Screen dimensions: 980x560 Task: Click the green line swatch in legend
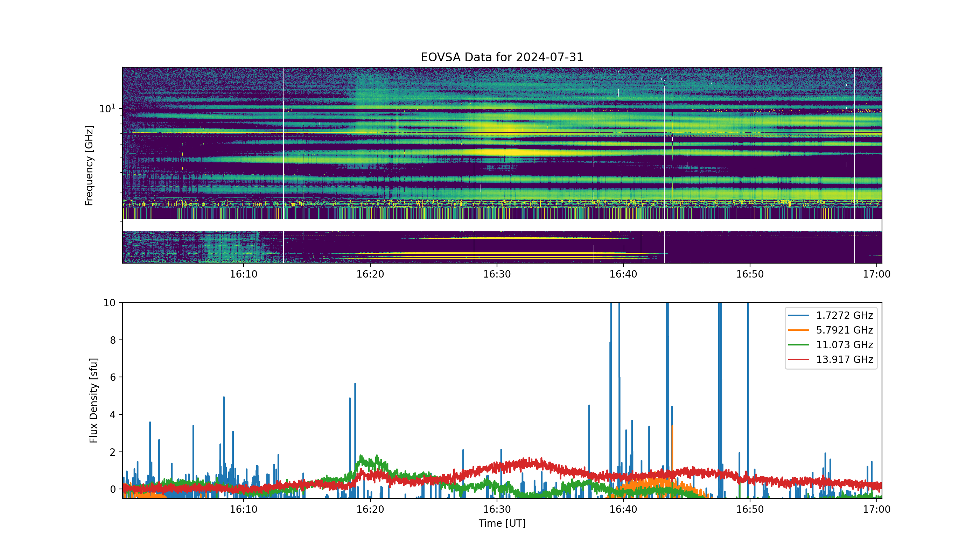click(x=798, y=345)
